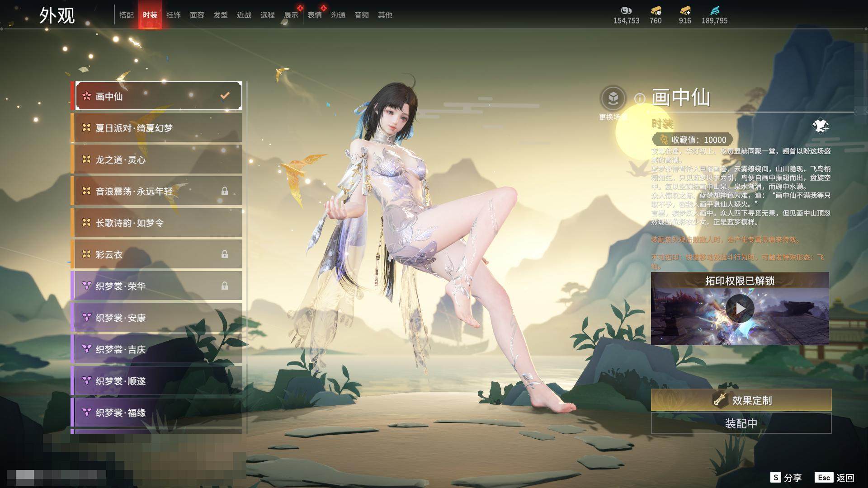Click the info icon beside 画中仙 title
Screen dimensions: 868x488
pyautogui.click(x=639, y=99)
